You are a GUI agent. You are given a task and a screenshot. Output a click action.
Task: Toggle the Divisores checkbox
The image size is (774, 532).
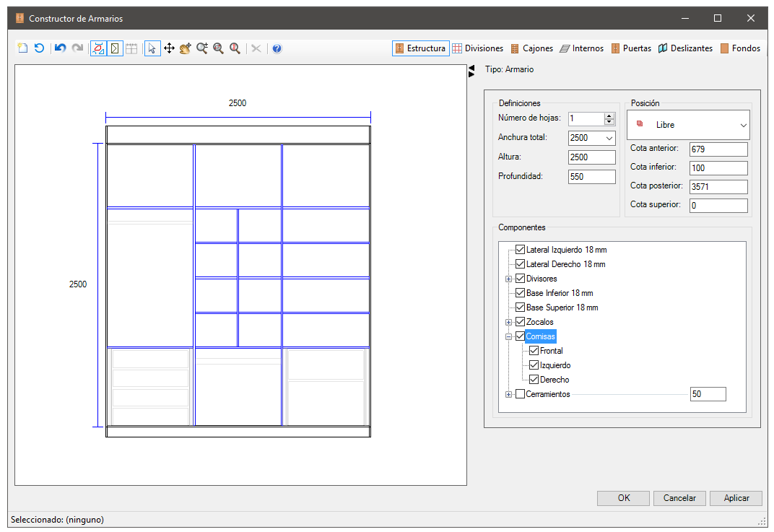click(520, 278)
